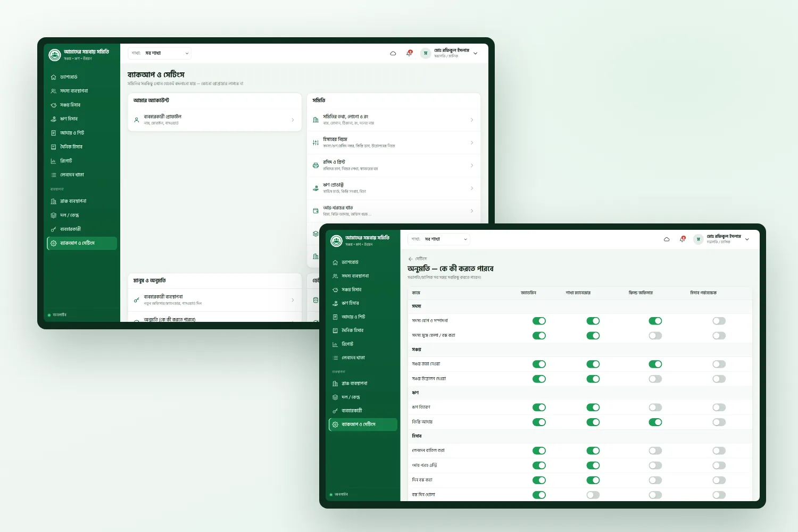Click layers icon of দল / কেন্দ্র, front sidebar

click(x=335, y=397)
